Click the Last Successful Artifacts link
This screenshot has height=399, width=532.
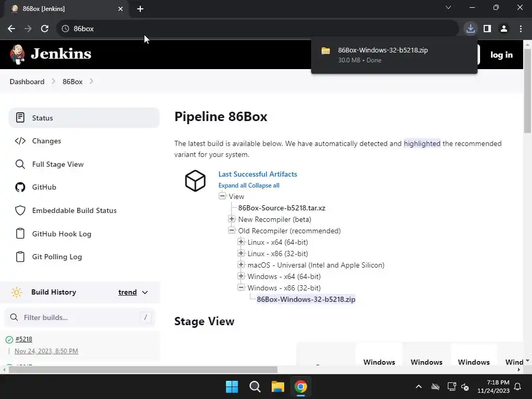[x=258, y=174]
